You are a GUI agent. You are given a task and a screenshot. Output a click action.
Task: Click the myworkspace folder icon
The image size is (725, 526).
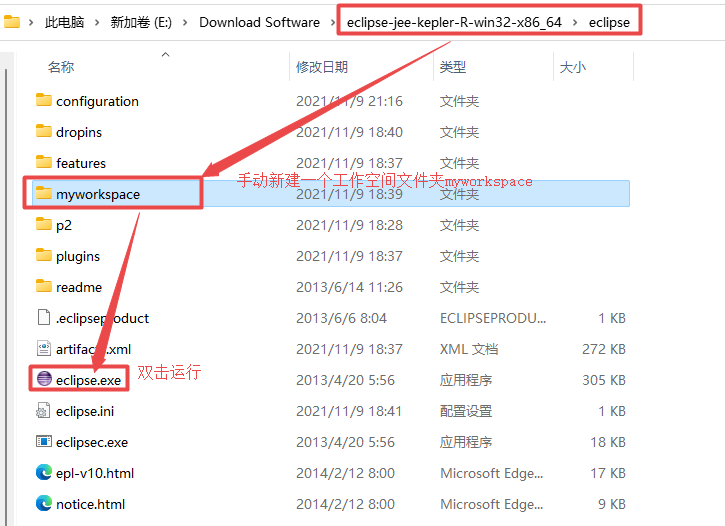click(43, 193)
